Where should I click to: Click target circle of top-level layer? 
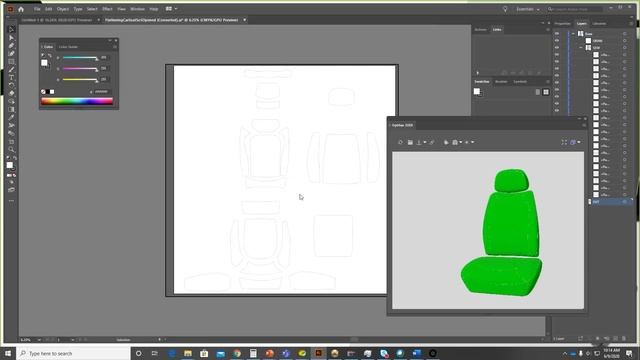pos(624,33)
